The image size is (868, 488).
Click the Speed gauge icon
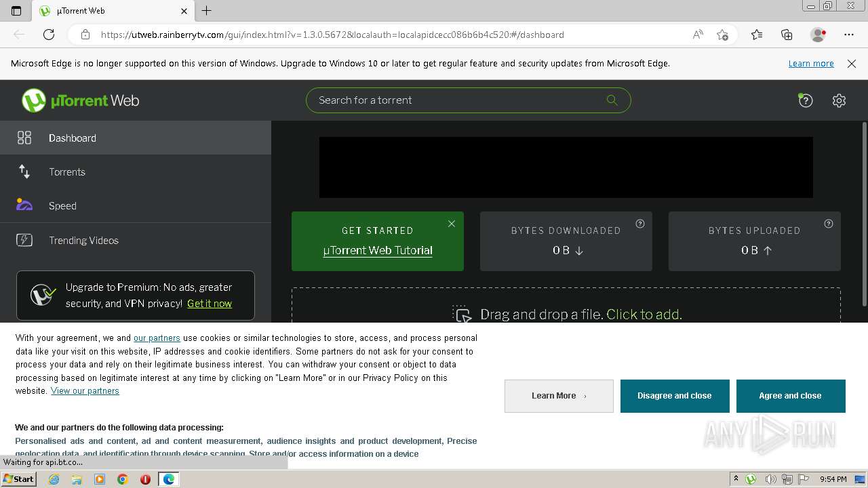24,205
